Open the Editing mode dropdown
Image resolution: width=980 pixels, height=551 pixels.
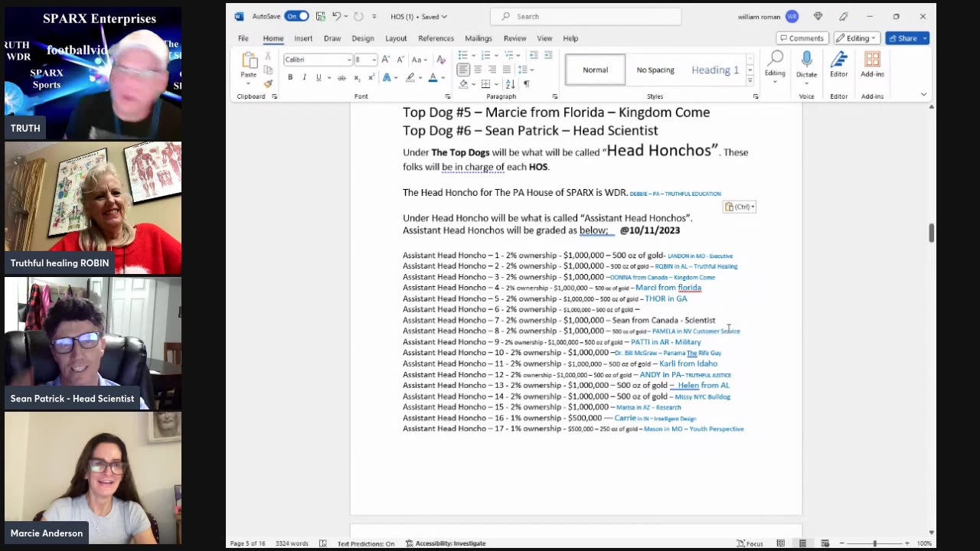[x=857, y=38]
